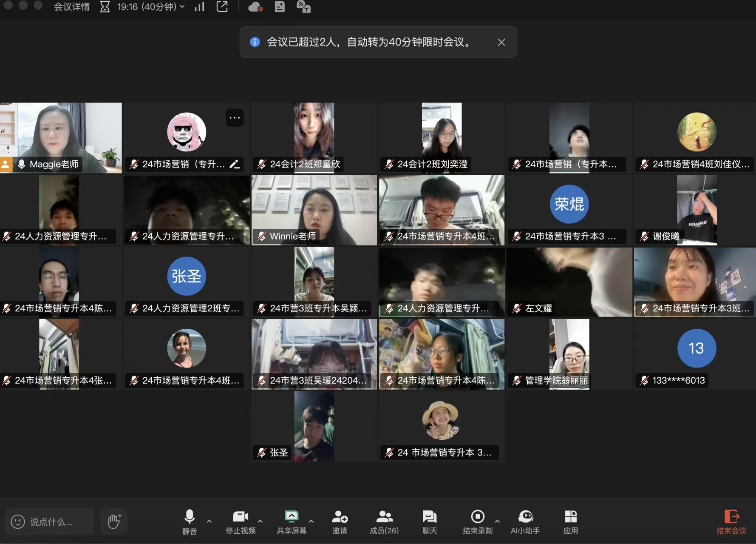The image size is (756, 544).
Task: Select the 24市营3班专升本吴颖… video tile
Action: pos(314,282)
